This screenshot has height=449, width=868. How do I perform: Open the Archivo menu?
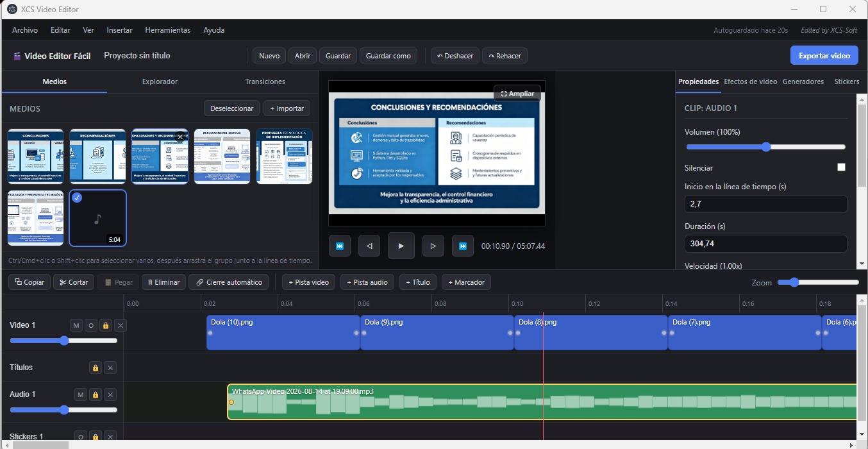pos(25,30)
